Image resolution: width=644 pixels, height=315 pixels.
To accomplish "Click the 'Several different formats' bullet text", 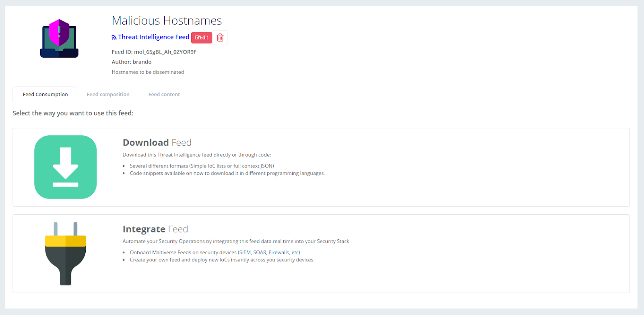I will point(202,166).
